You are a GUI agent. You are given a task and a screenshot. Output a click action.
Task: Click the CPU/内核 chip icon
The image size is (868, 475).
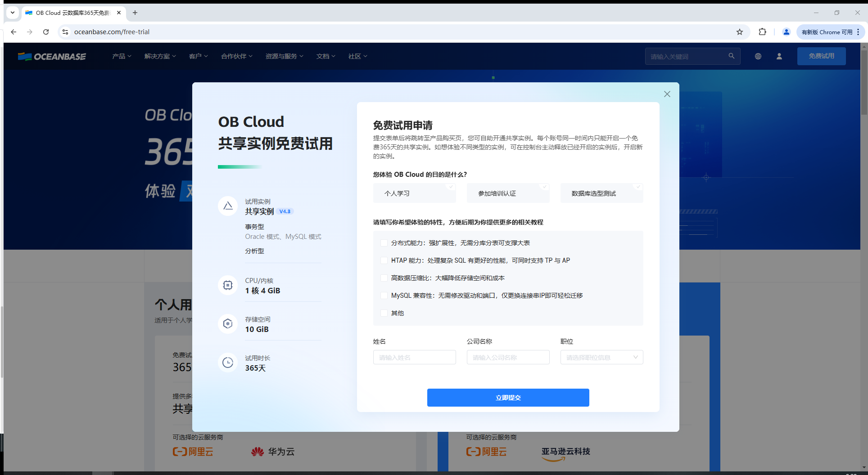point(228,285)
